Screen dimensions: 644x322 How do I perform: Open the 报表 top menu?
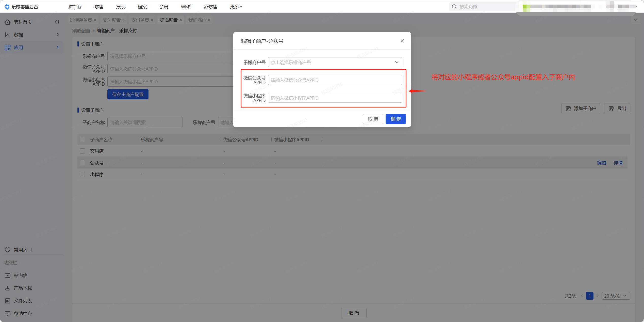121,7
